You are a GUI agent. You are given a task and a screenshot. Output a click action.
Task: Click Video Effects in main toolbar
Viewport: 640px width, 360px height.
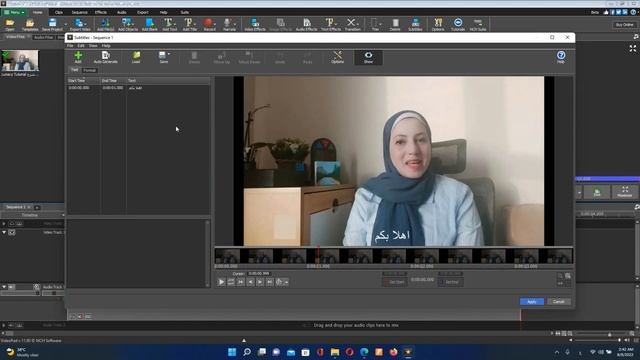[x=255, y=24]
